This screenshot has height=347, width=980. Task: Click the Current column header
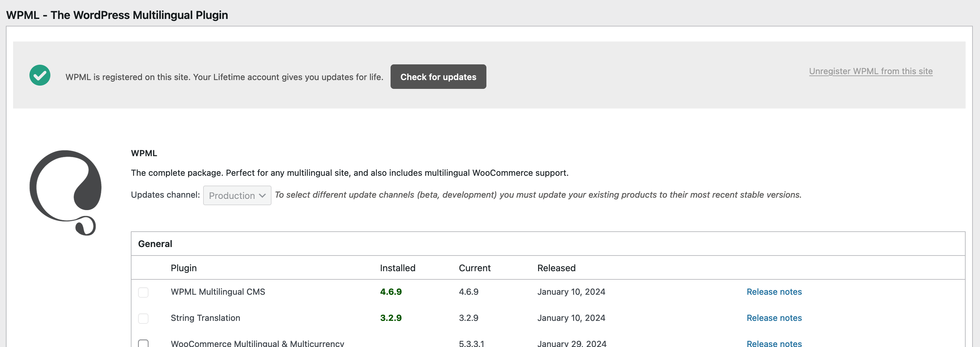(475, 268)
